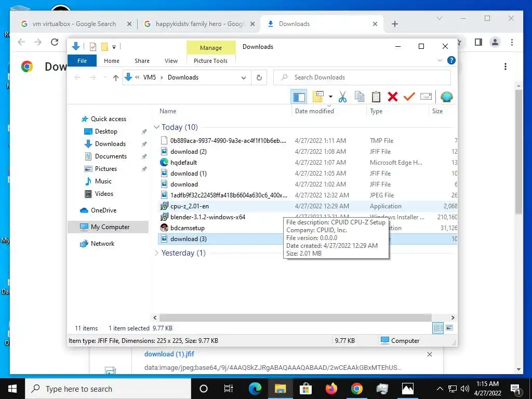Select Network in the navigation pane
Screen dimensions: 532x399
coord(102,244)
